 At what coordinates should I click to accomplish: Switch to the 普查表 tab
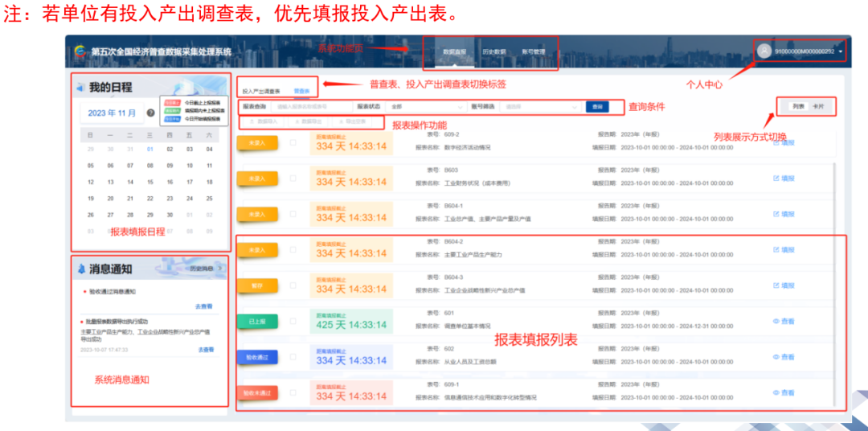tap(301, 91)
